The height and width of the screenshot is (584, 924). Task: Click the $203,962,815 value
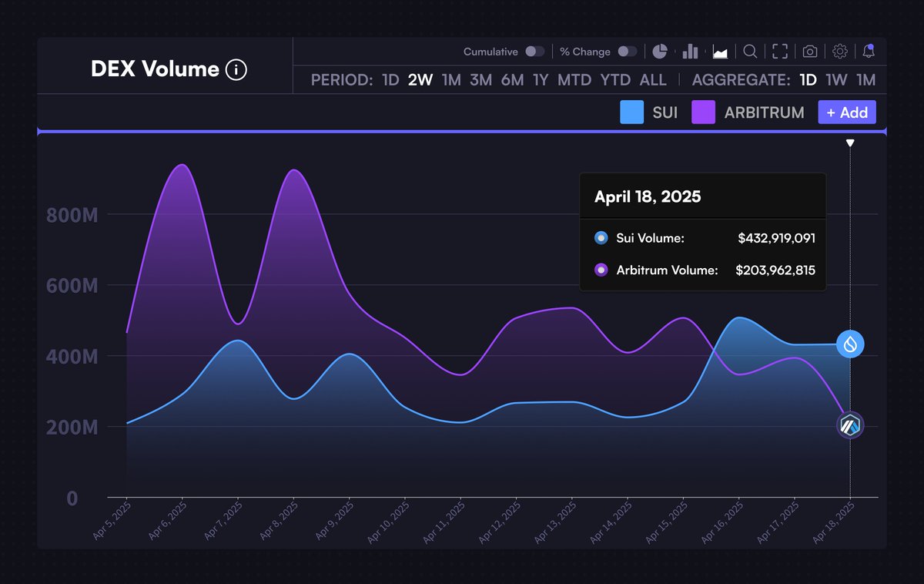pos(775,270)
